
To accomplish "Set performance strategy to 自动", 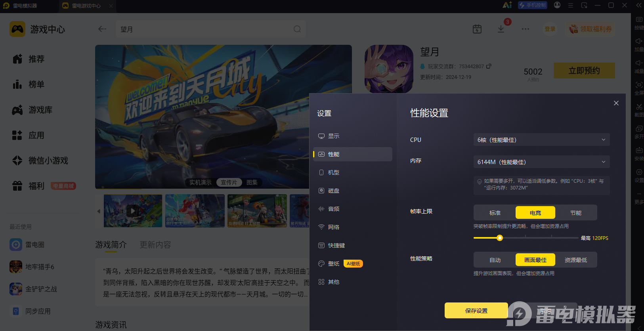I will pos(495,260).
